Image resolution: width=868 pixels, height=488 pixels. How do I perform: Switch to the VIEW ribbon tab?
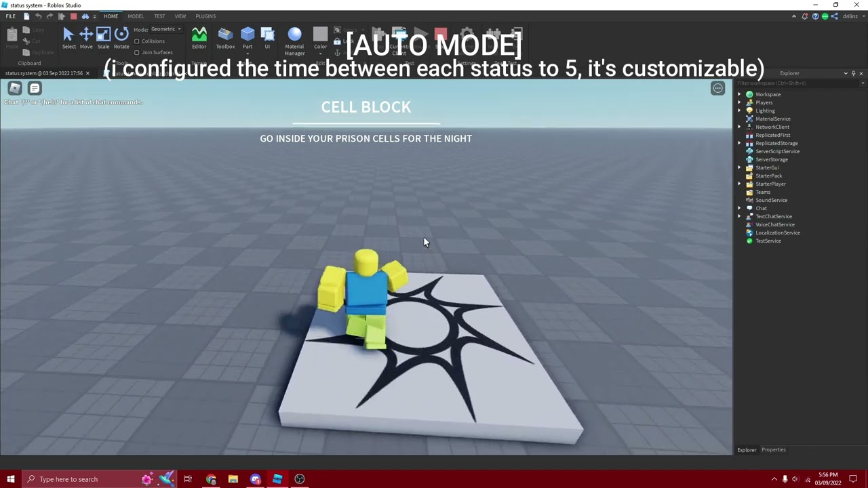tap(180, 16)
